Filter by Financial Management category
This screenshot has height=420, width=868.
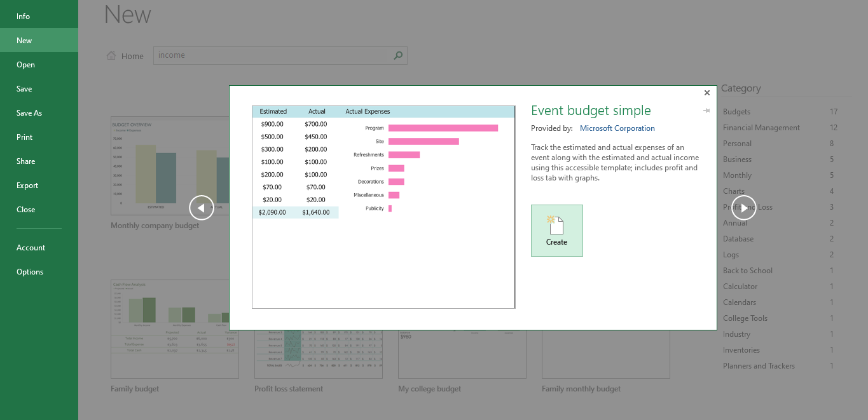click(x=761, y=128)
